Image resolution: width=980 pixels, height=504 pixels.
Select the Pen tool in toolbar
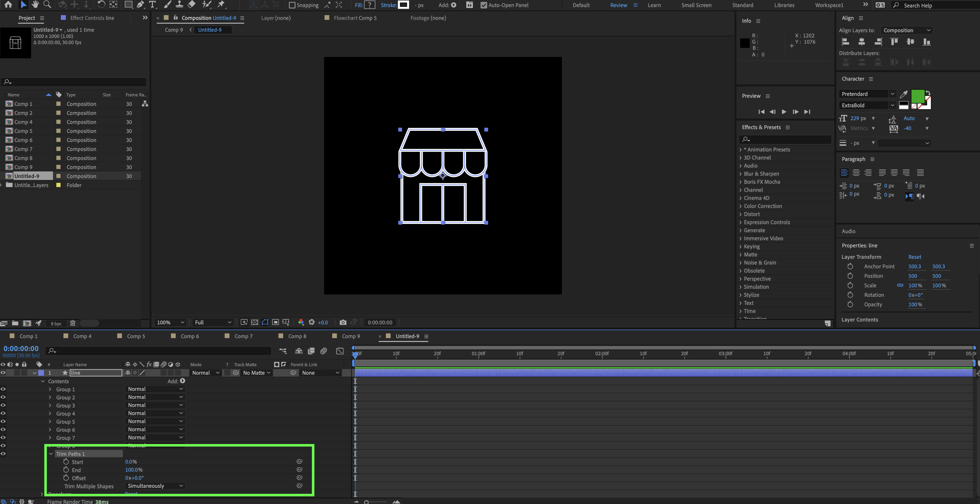[x=140, y=5]
